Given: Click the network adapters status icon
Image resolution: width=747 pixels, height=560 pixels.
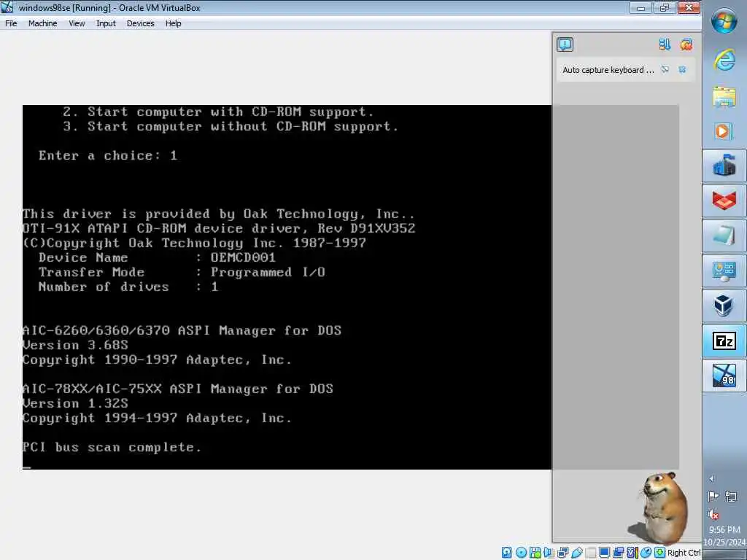Looking at the screenshot, I should (x=563, y=553).
